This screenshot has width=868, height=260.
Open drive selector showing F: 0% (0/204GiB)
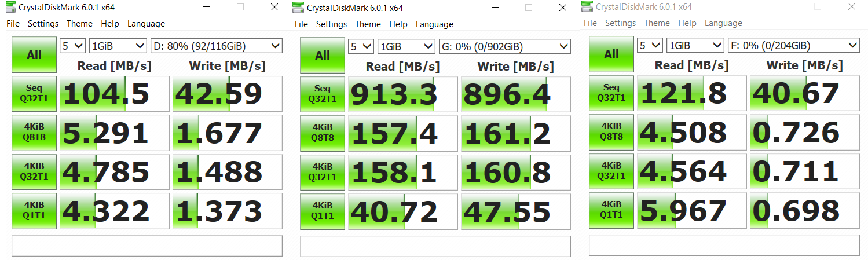pos(793,45)
